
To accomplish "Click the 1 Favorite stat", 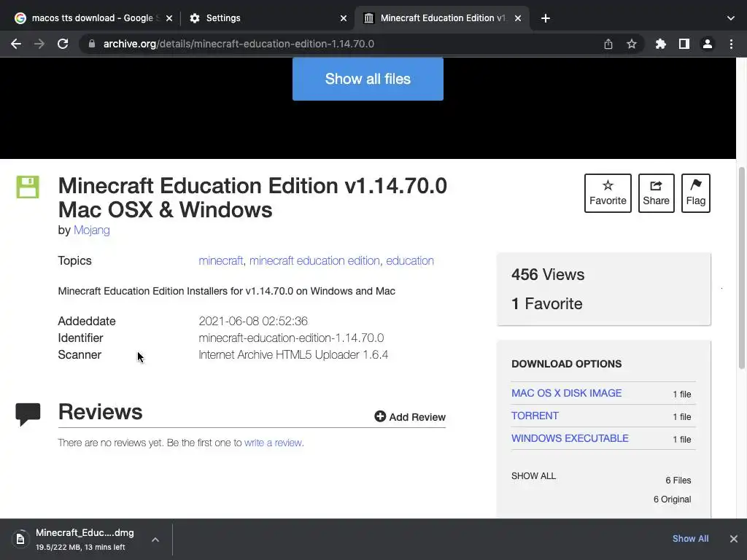I will [547, 303].
